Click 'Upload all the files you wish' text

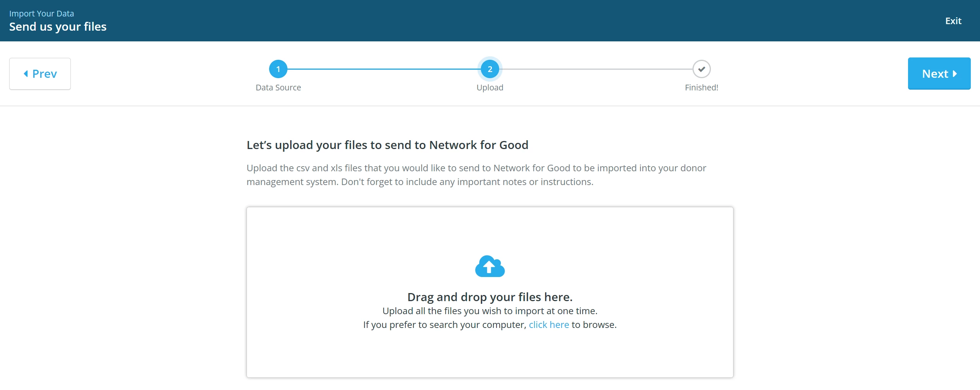pos(490,311)
